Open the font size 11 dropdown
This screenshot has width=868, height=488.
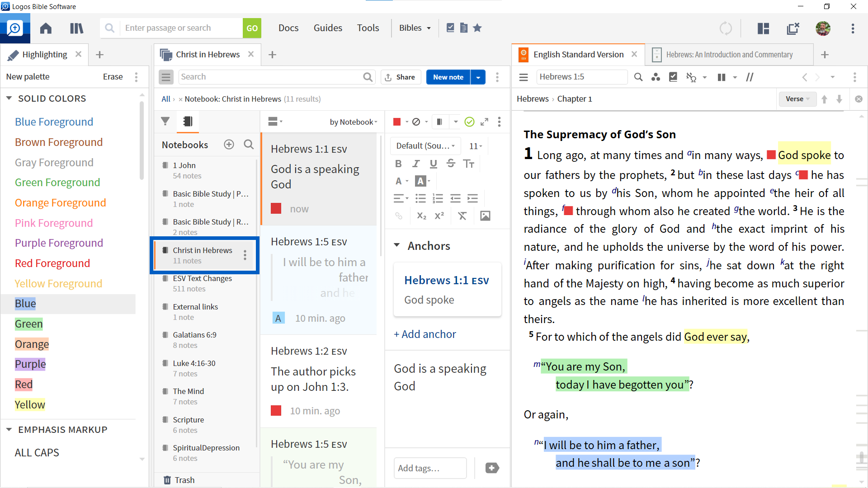475,145
